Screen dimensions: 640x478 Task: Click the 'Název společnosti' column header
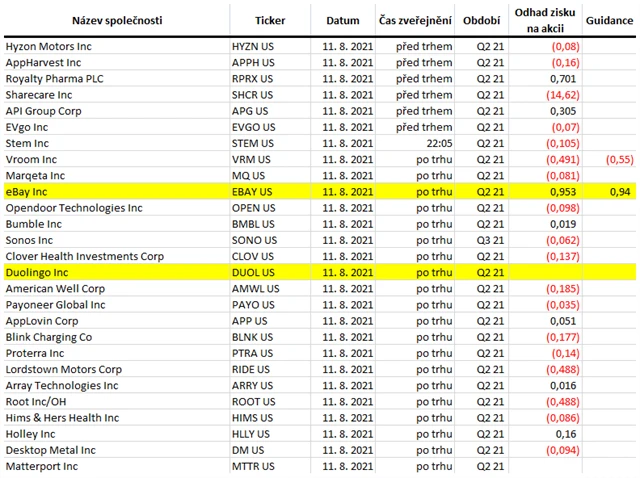tap(115, 20)
